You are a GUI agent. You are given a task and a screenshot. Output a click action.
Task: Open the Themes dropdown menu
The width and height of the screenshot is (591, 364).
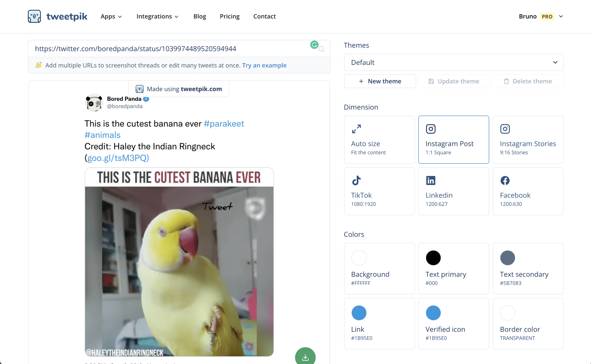tap(453, 63)
